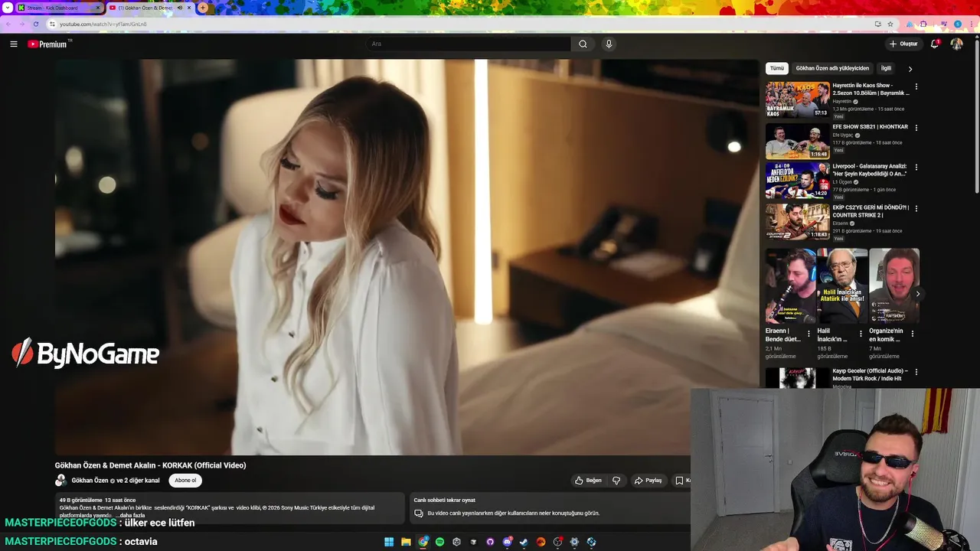Open options for Halil İnalcık Short
The image size is (980, 551).
[861, 334]
